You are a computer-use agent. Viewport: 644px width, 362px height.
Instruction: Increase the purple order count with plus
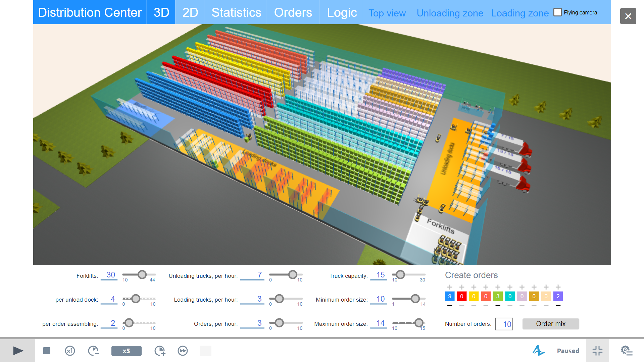[558, 287]
